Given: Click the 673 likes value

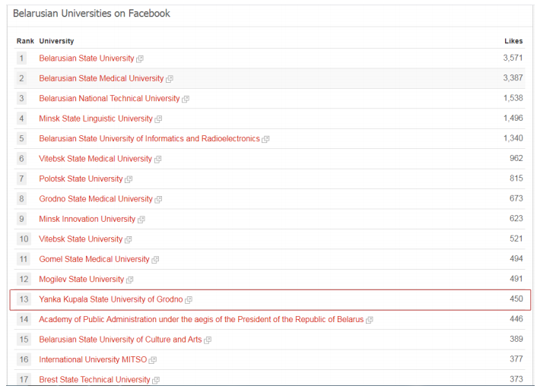Looking at the screenshot, I should click(x=516, y=198).
